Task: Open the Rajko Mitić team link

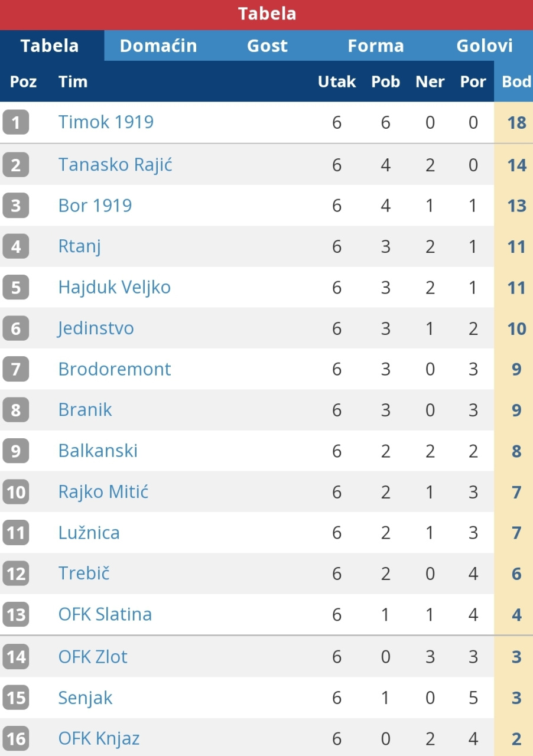Action: [x=103, y=491]
